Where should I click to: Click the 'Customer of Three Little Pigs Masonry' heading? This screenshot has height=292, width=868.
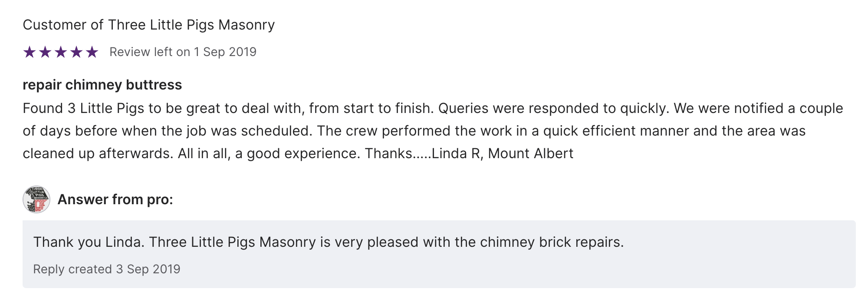point(148,25)
